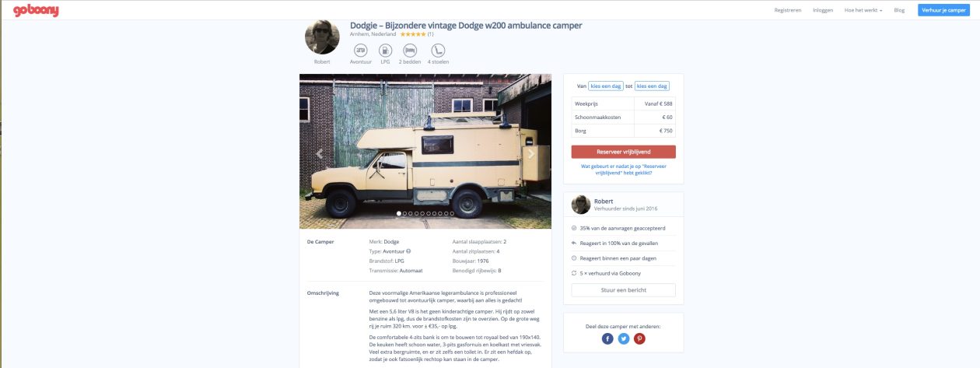Show previous photo with left arrow
The width and height of the screenshot is (980, 368).
(x=320, y=153)
